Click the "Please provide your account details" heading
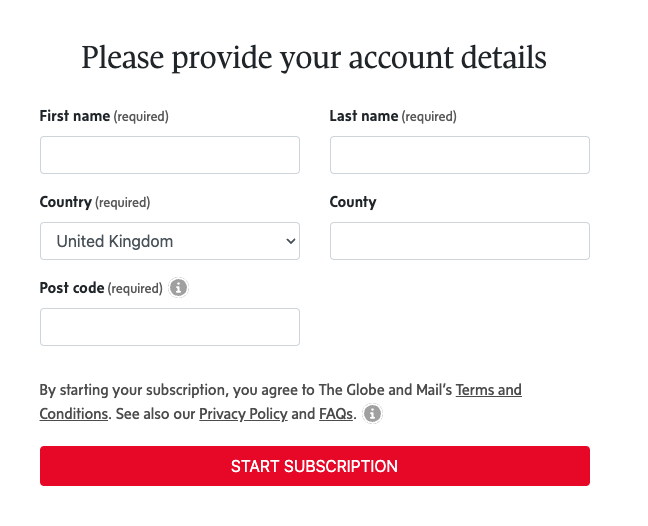This screenshot has width=648, height=526. click(x=314, y=57)
